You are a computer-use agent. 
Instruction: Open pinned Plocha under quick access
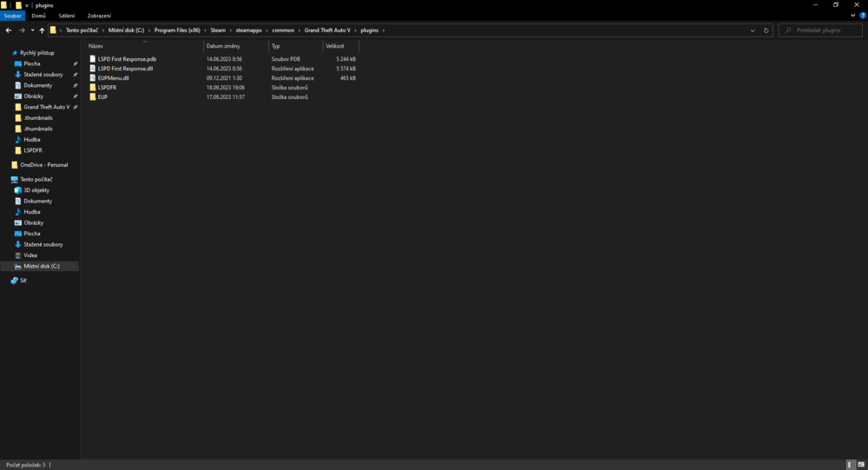click(31, 63)
